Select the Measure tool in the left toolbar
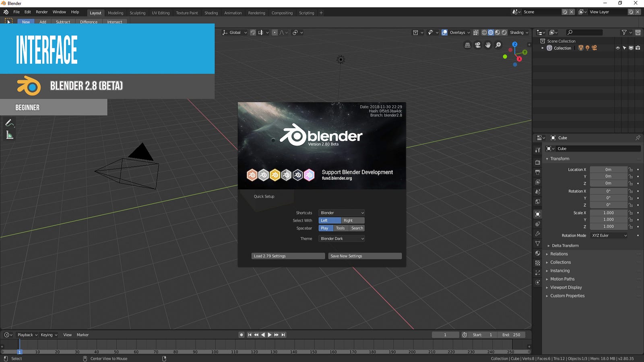The image size is (644, 362). point(10,135)
